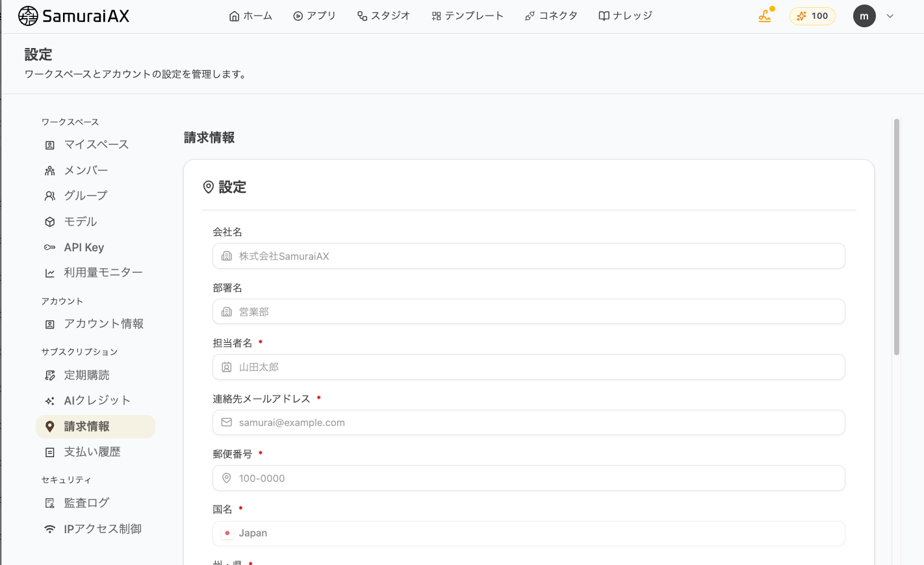Viewport: 924px width, 565px height.
Task: Click the building icon in 部署名 field
Action: 227,312
